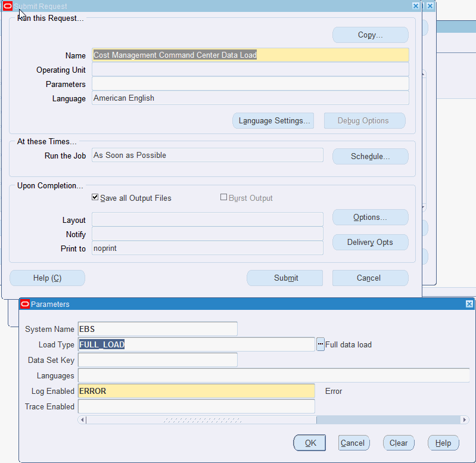
Task: Click the Parameters field in Submit Request
Action: [250, 84]
